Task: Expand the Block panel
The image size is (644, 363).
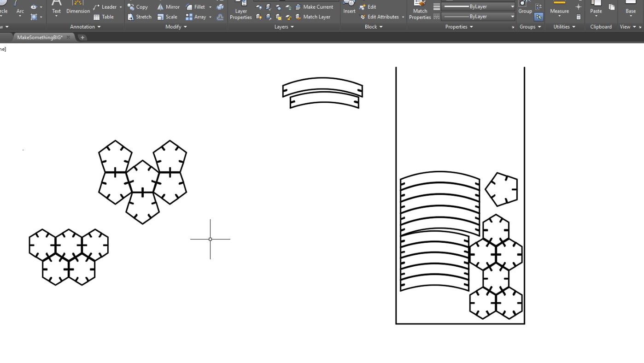Action: pos(374,27)
